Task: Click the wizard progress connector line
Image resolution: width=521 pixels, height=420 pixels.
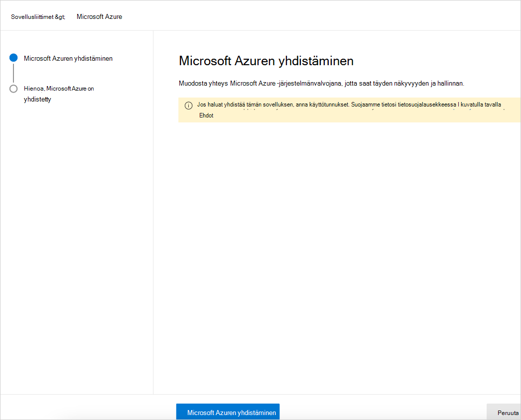Action: coord(13,73)
